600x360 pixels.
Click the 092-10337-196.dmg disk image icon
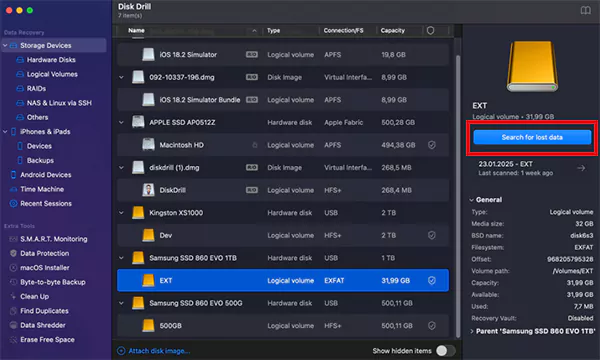(138, 77)
